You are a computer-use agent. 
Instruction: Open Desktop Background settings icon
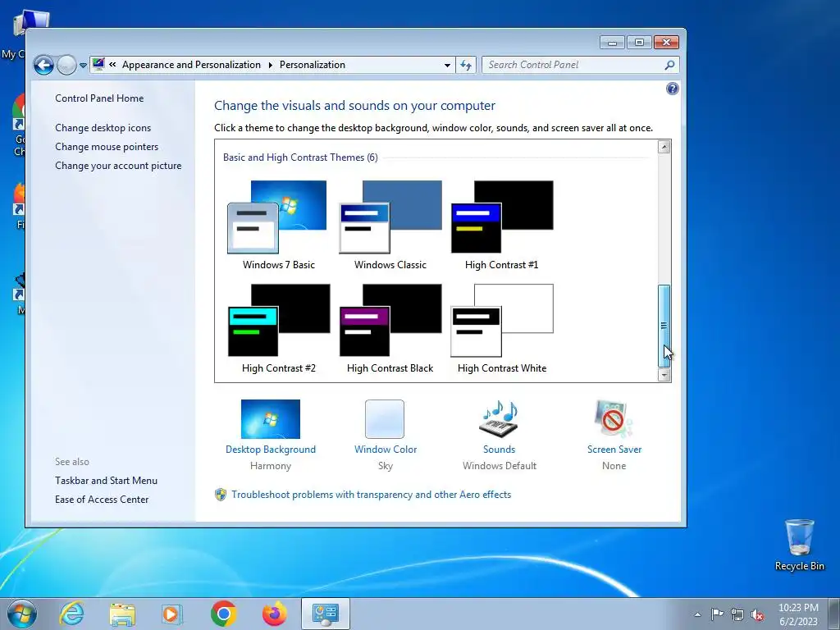point(271,419)
